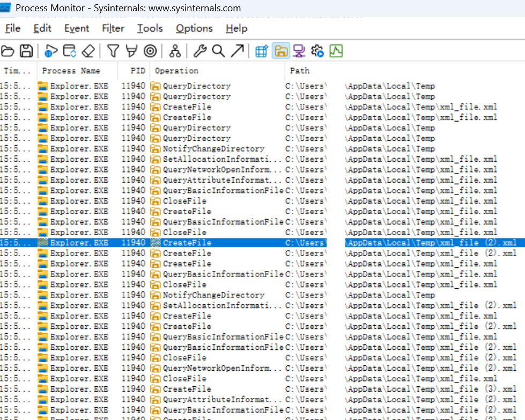Select QueryAttributeInformat... row with xml_file (2).xml path
This screenshot has height=420, width=525.
click(x=263, y=399)
